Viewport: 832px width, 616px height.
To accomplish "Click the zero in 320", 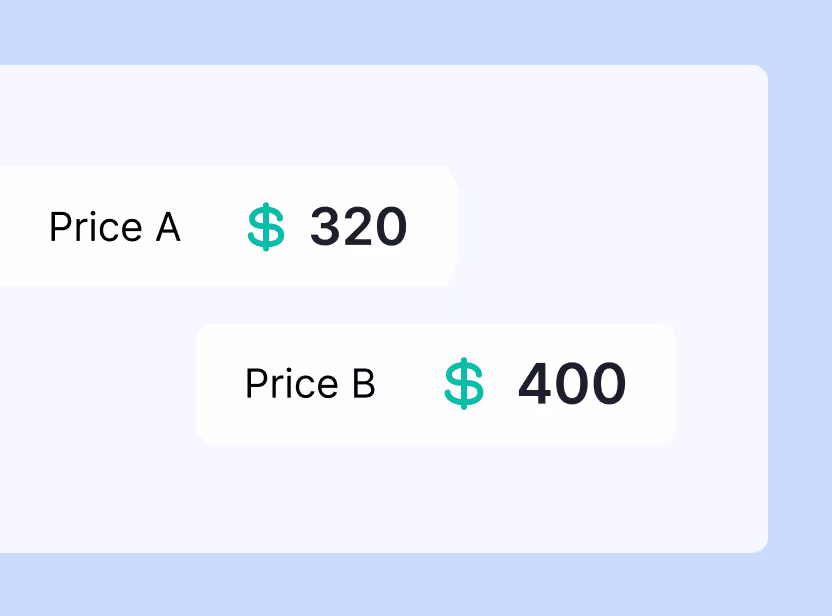I will 392,227.
